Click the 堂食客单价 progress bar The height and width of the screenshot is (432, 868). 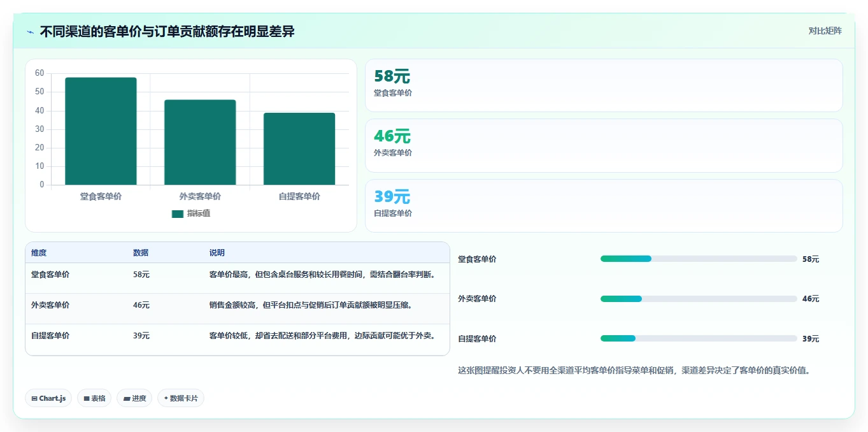point(699,259)
